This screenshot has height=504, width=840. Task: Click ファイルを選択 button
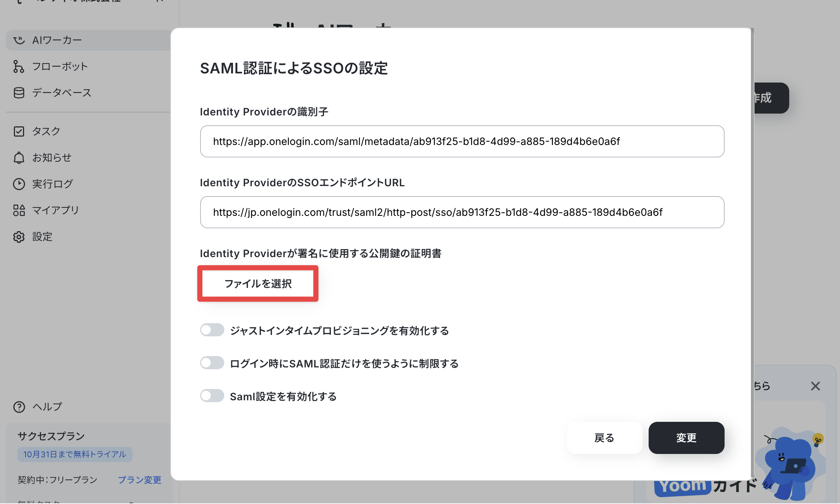coord(258,284)
